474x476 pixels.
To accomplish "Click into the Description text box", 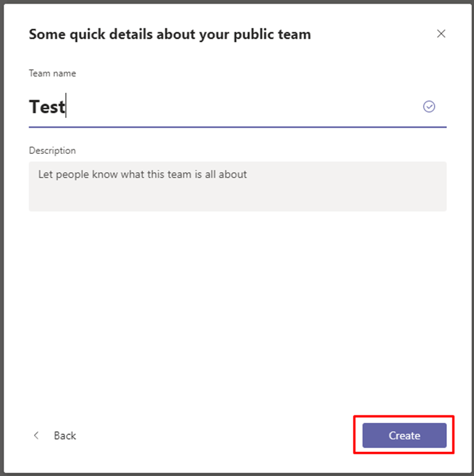I will (x=237, y=187).
